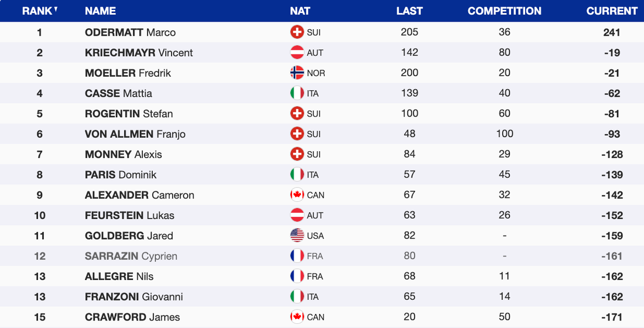
Task: Select PARIS Dominik's name link
Action: [x=121, y=175]
